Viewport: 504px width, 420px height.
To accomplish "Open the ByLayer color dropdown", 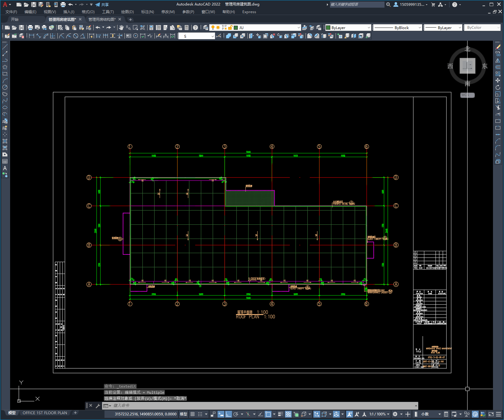I will 348,28.
